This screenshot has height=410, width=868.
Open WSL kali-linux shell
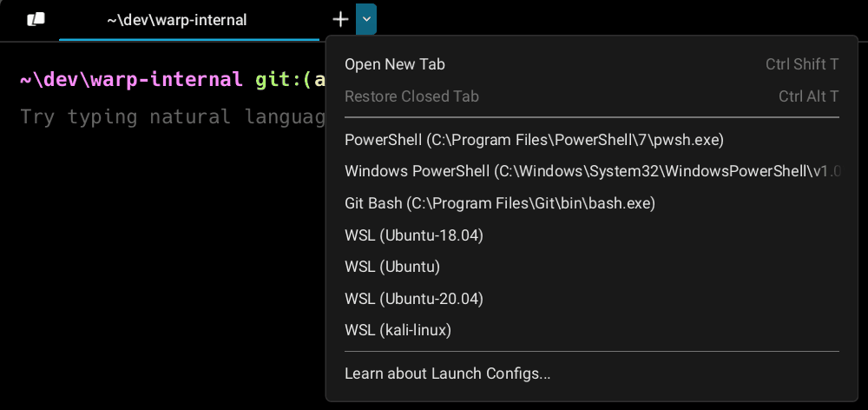(x=398, y=330)
